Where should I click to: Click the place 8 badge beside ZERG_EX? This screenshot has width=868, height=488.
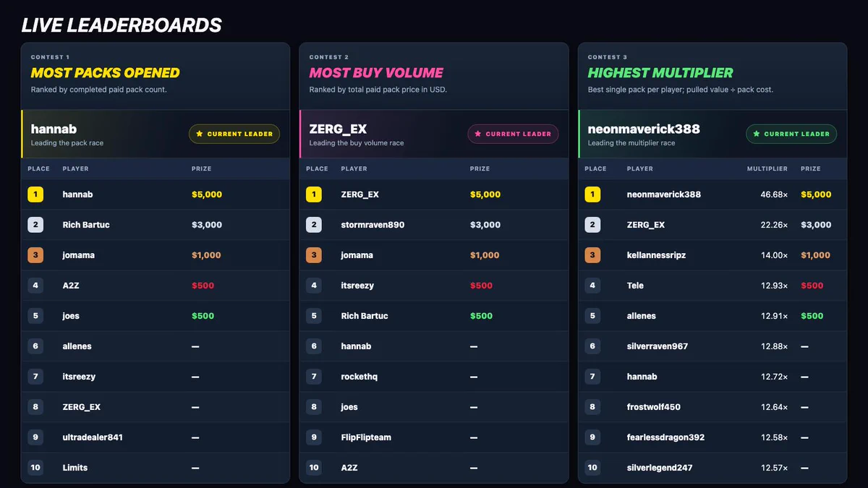[35, 407]
